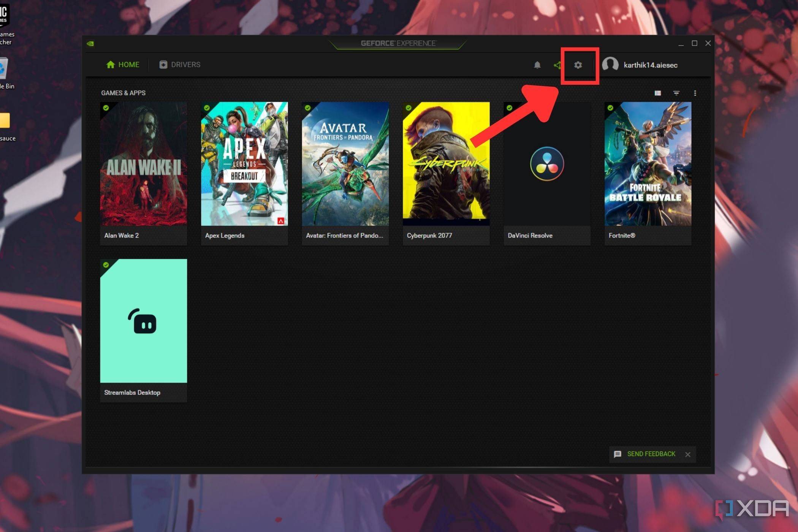
Task: Click the DaVinci Resolve title label
Action: tap(530, 236)
